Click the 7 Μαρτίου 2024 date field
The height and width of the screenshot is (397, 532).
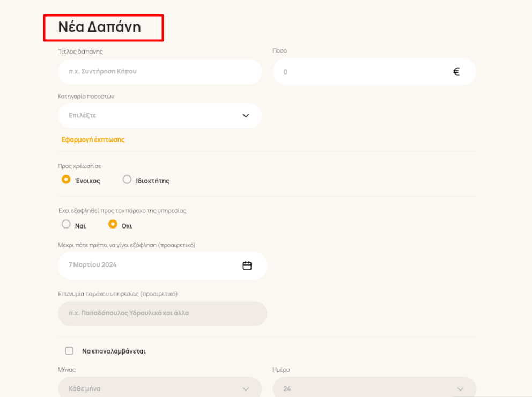pos(162,266)
